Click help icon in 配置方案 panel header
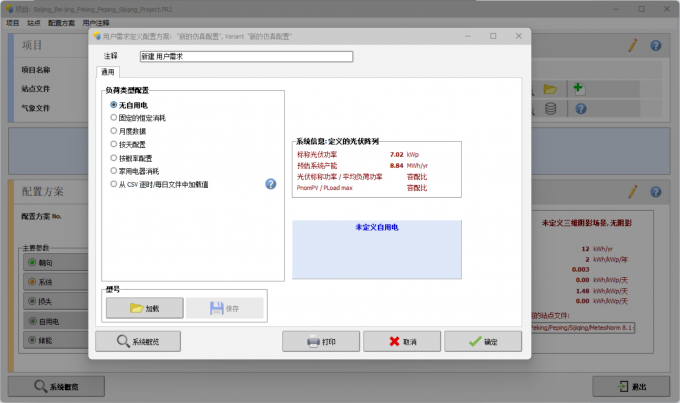This screenshot has width=680, height=403. 656,191
